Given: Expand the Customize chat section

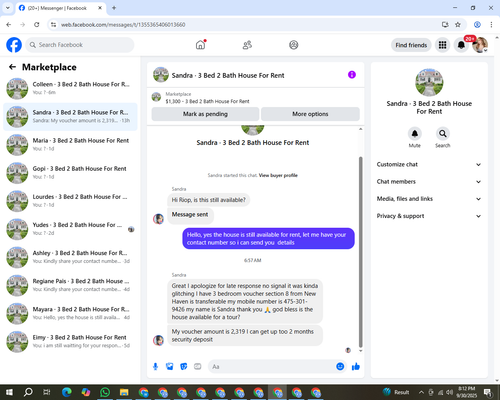Looking at the screenshot, I should click(x=429, y=164).
